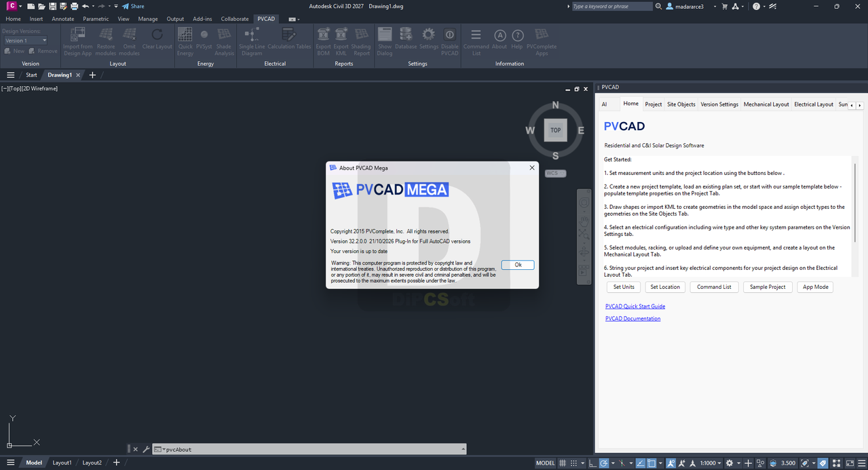This screenshot has height=470, width=868.
Task: Open the PVCAD Documentation link
Action: tap(633, 319)
